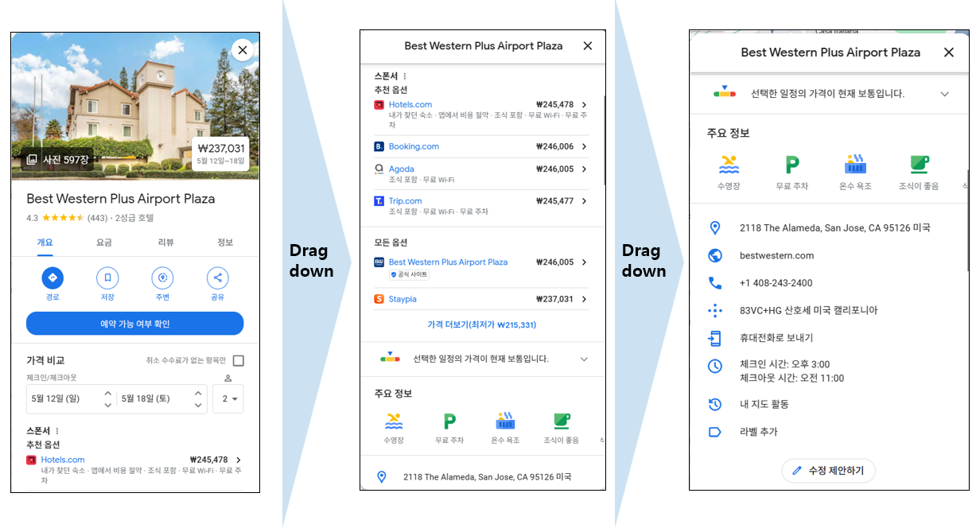
Task: Click the Booking.com logo icon
Action: click(x=379, y=146)
